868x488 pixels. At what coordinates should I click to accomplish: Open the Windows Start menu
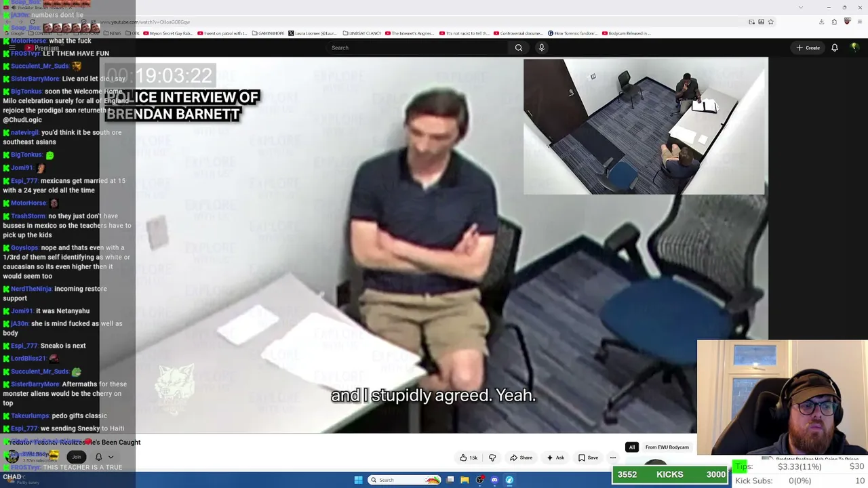click(359, 480)
